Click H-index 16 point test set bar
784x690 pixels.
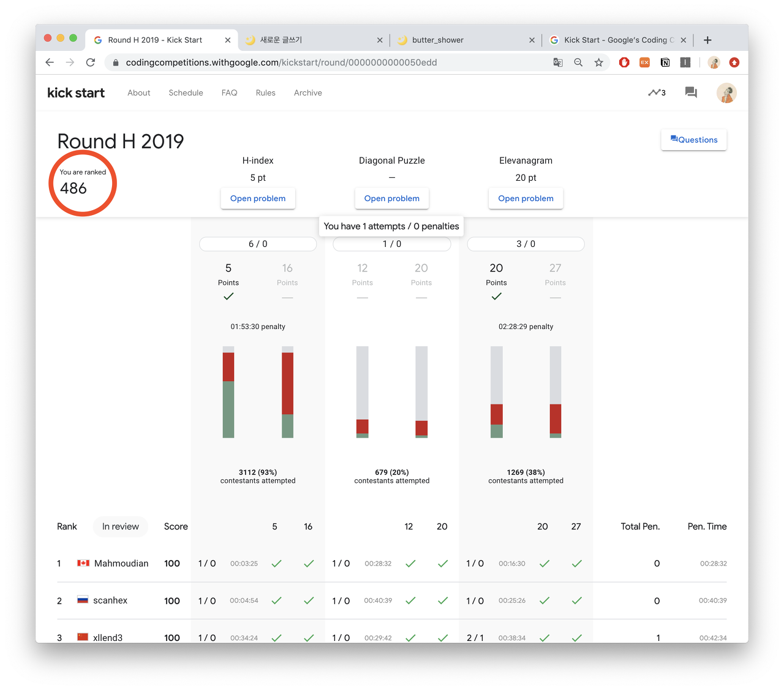(x=287, y=392)
